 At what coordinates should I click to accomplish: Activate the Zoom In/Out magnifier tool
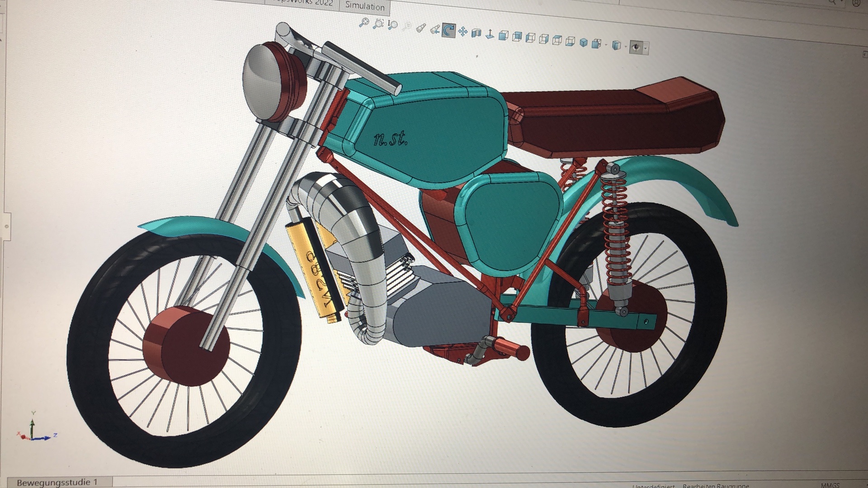point(392,25)
